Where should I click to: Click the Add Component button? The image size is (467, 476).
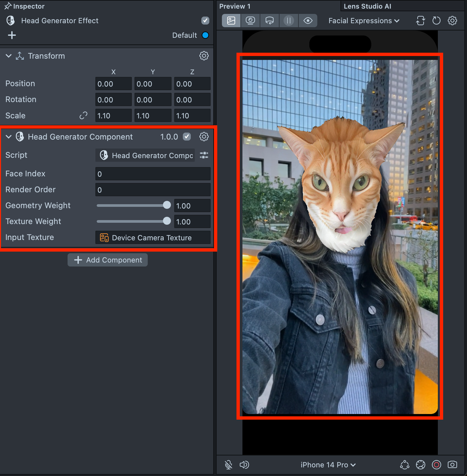(x=108, y=260)
